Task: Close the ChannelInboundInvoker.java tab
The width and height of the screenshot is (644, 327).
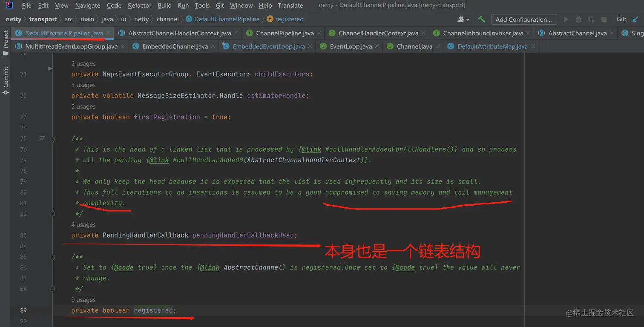Action: (529, 33)
